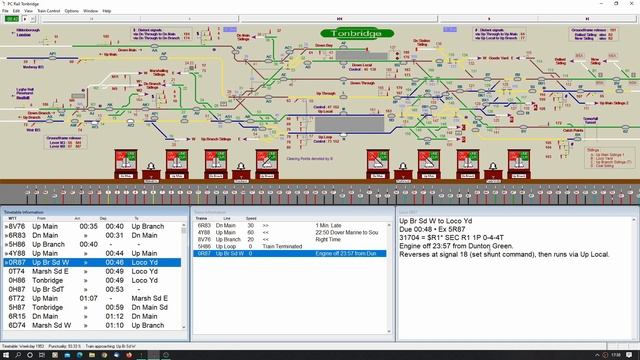Click the timetable list scroll down arrow
The width and height of the screenshot is (640, 360).
[184, 327]
